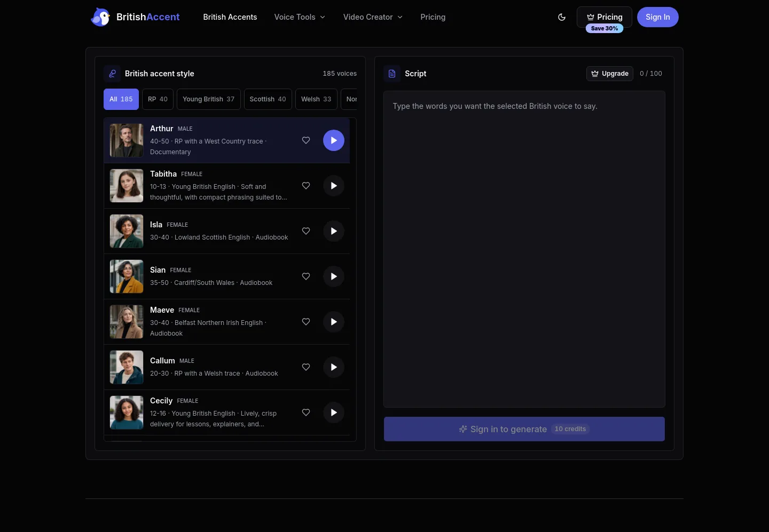Open the British Accents nav item
Screen dimensions: 769x532
(x=230, y=17)
